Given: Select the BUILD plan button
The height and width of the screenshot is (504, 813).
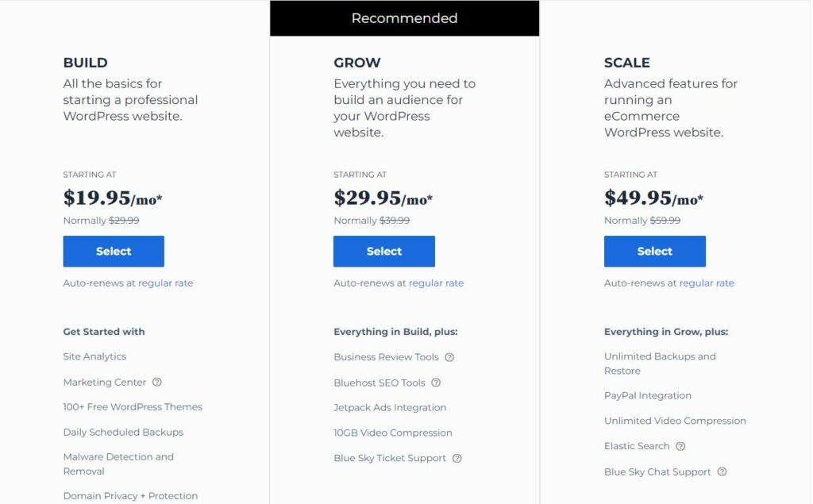Looking at the screenshot, I should [x=114, y=252].
